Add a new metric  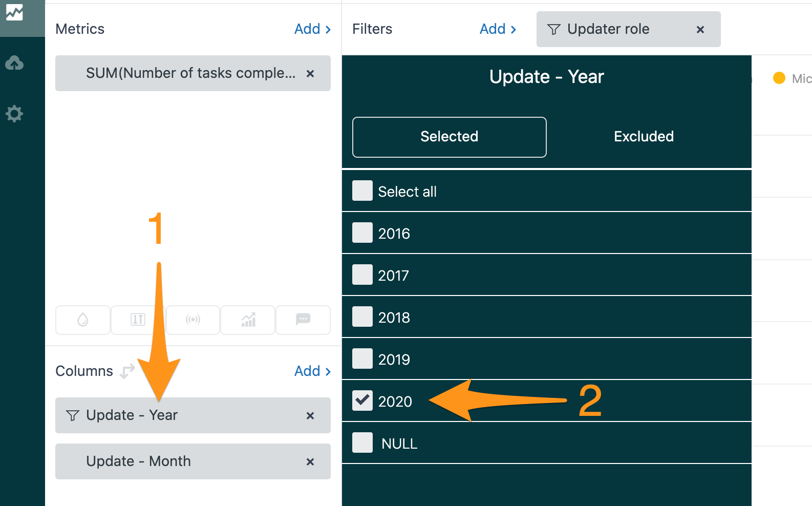click(312, 29)
